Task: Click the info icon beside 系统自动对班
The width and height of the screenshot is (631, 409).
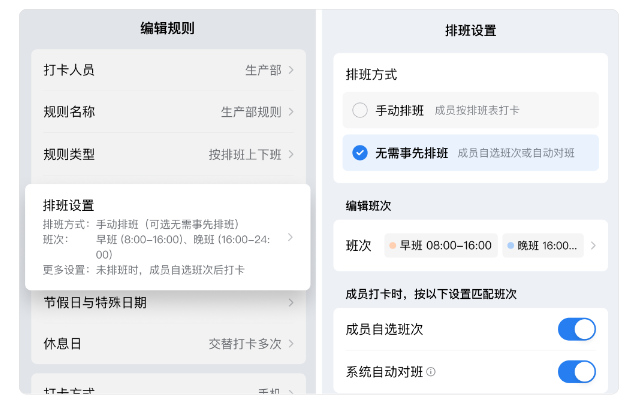Action: 431,372
